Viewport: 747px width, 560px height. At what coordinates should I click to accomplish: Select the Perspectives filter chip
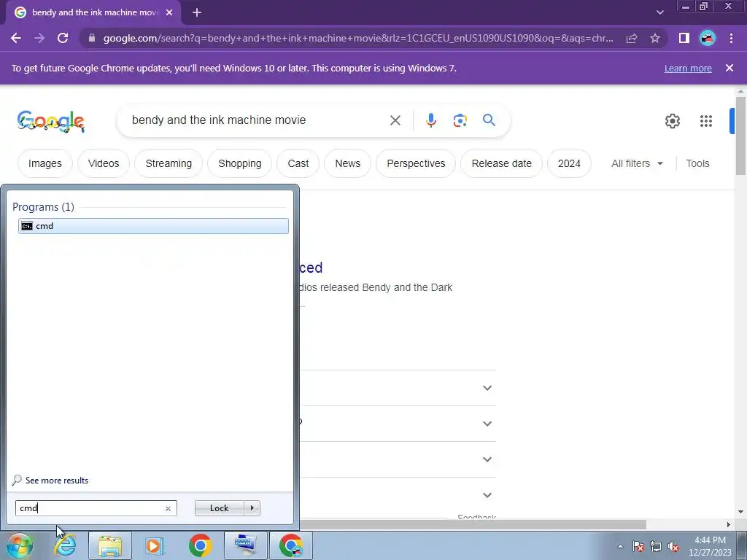tap(416, 163)
